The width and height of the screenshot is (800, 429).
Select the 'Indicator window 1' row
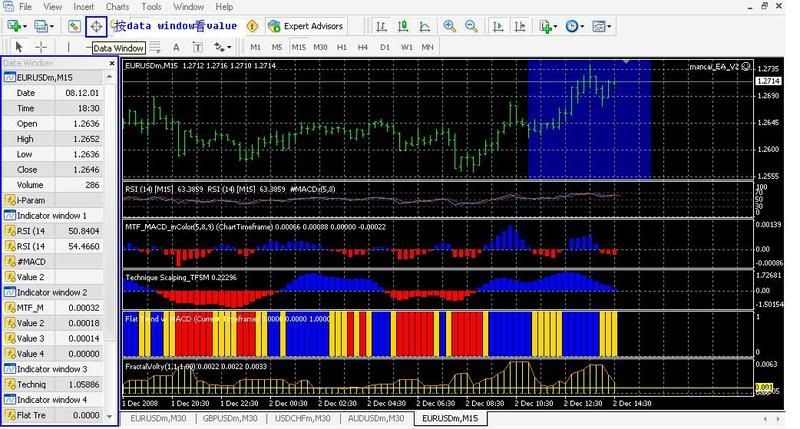(x=53, y=215)
